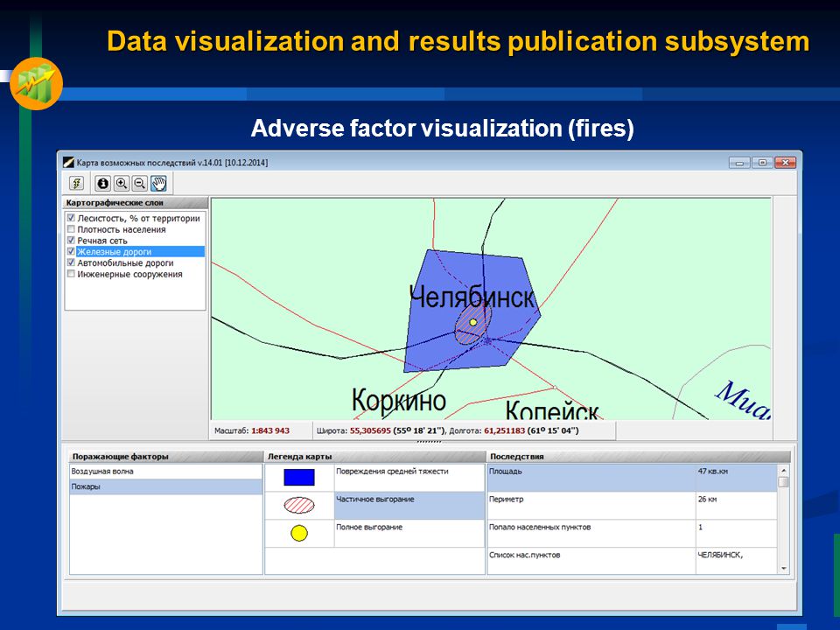Select Воздушная волна in adverse factors list

165,472
